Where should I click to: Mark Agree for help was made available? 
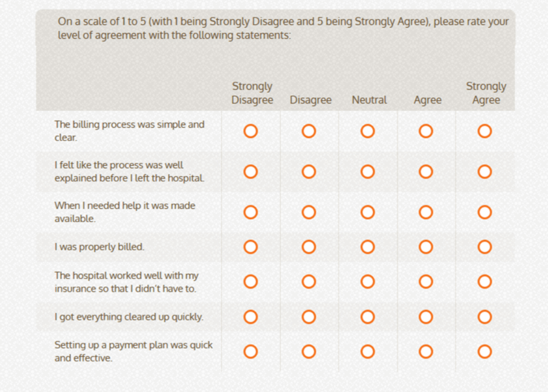pyautogui.click(x=426, y=212)
